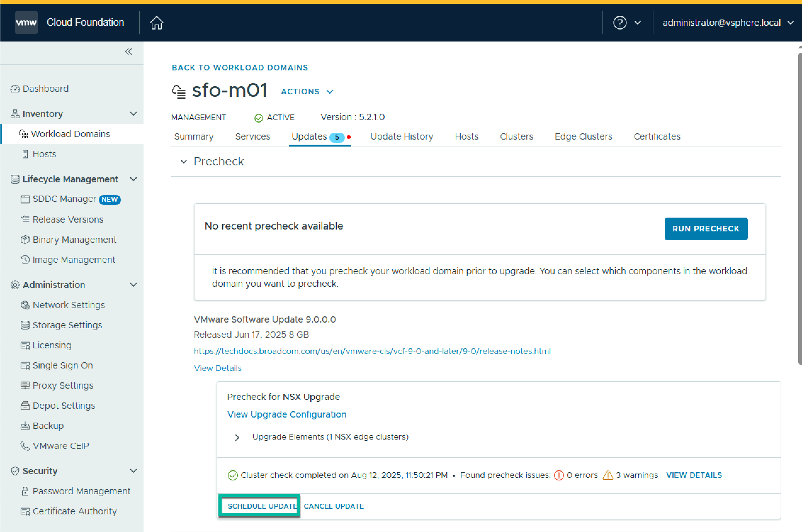Click the vmw logo
The image size is (802, 532).
point(26,23)
